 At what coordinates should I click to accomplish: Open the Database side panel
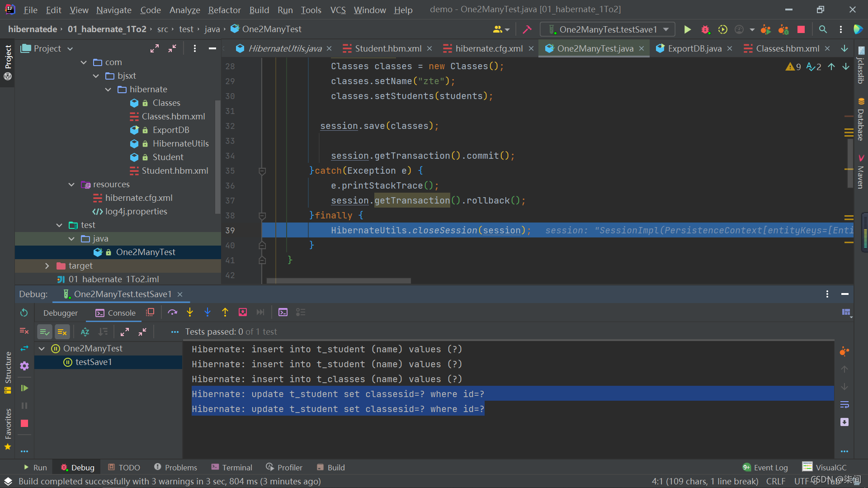(x=861, y=119)
